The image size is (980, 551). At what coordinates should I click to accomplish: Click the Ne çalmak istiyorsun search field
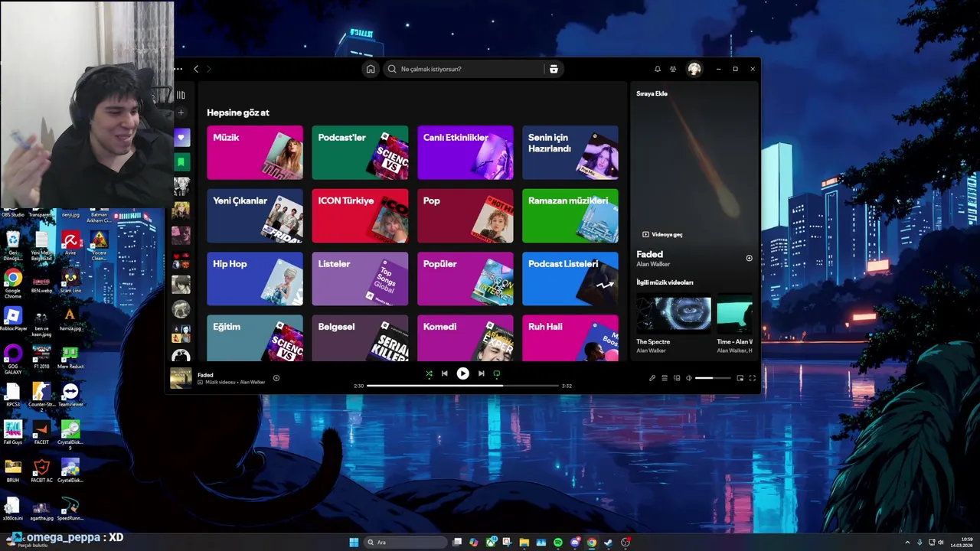(475, 69)
